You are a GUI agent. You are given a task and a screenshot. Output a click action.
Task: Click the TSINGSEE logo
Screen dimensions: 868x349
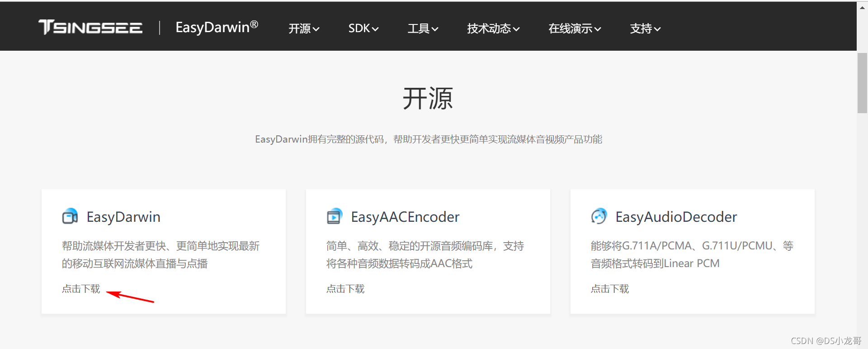click(x=90, y=27)
